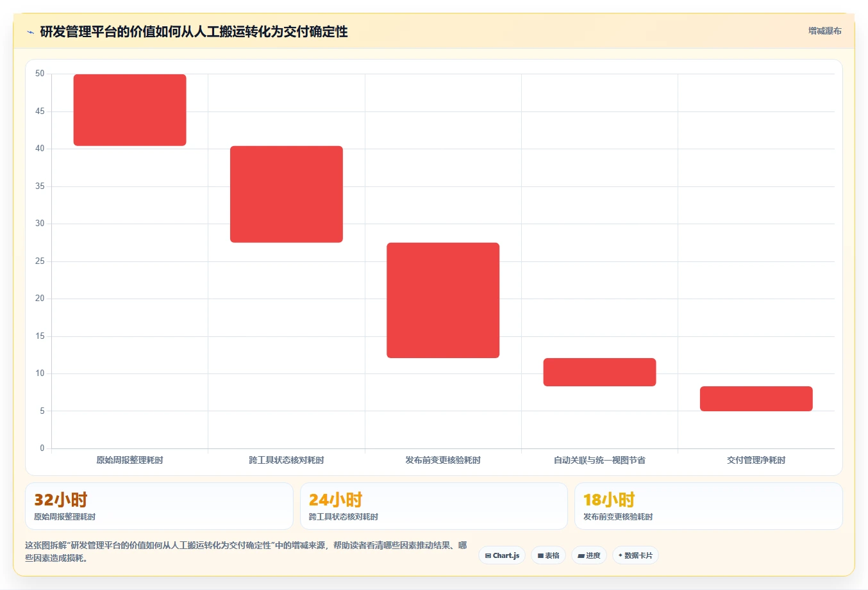Click y-axis value 5
868x590 pixels.
click(x=42, y=411)
